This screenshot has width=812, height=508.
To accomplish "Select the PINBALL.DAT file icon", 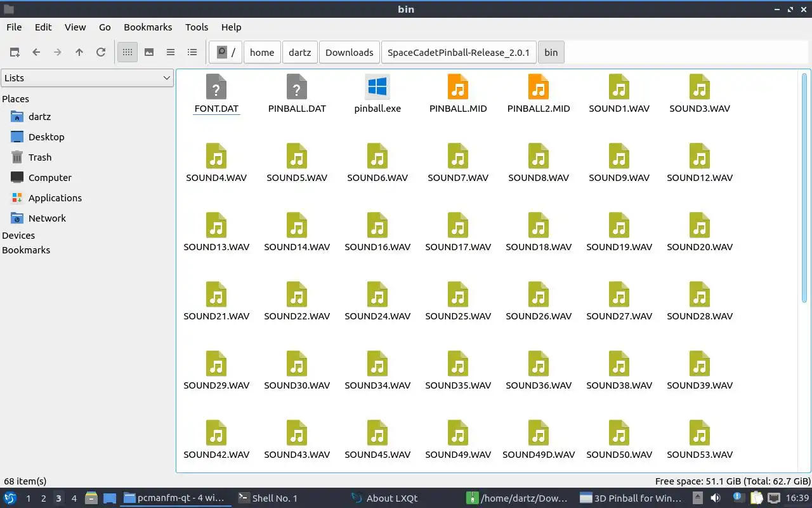I will [297, 87].
